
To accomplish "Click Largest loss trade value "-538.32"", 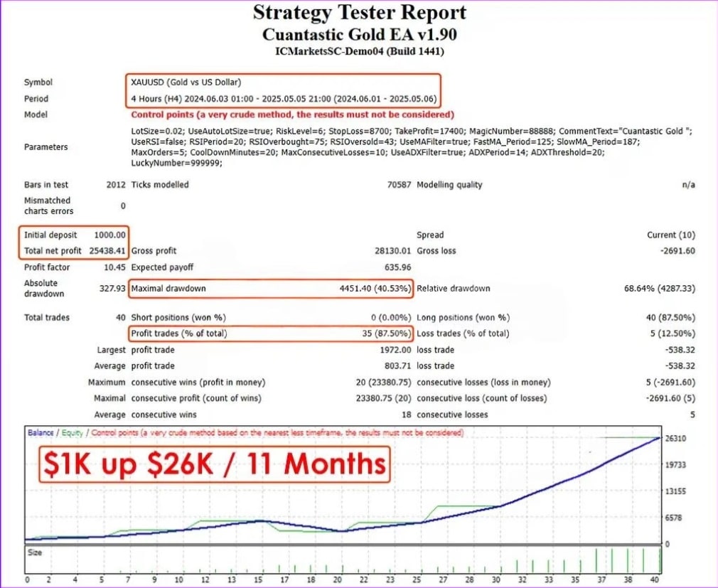I will click(x=680, y=350).
